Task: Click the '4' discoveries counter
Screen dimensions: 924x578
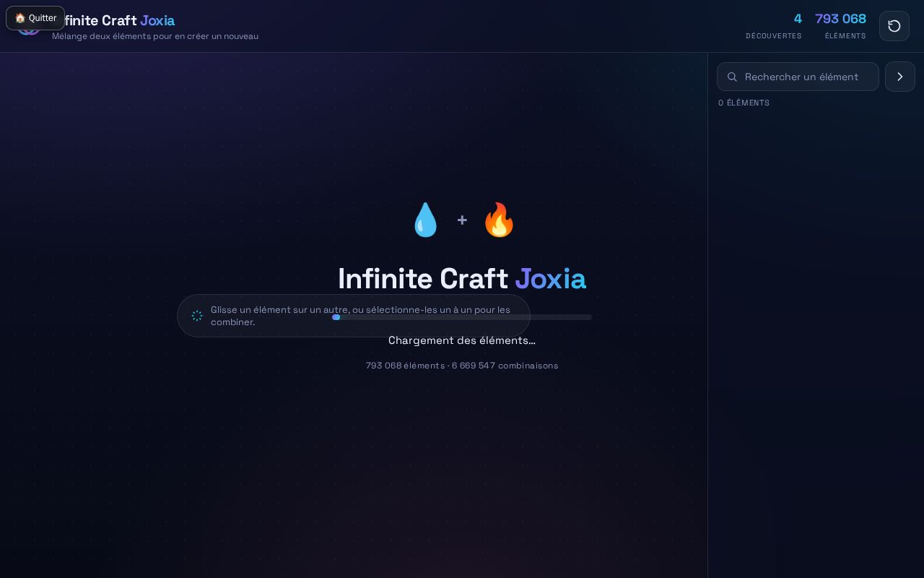Action: coord(798,19)
